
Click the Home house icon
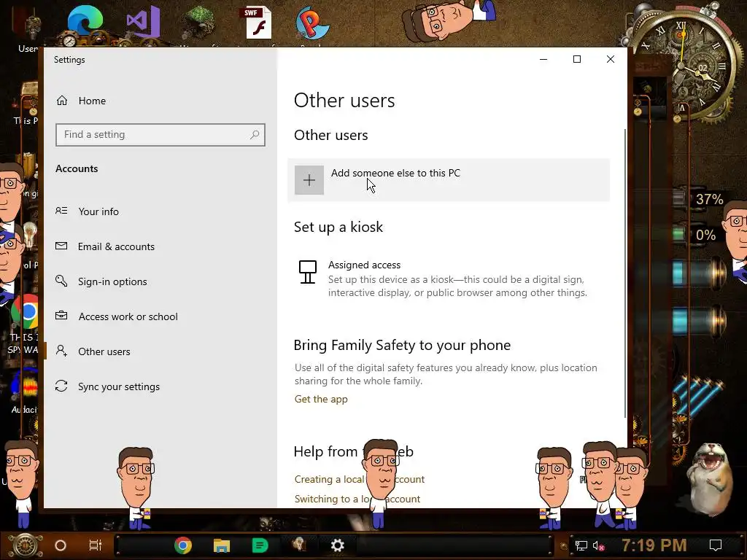click(62, 101)
